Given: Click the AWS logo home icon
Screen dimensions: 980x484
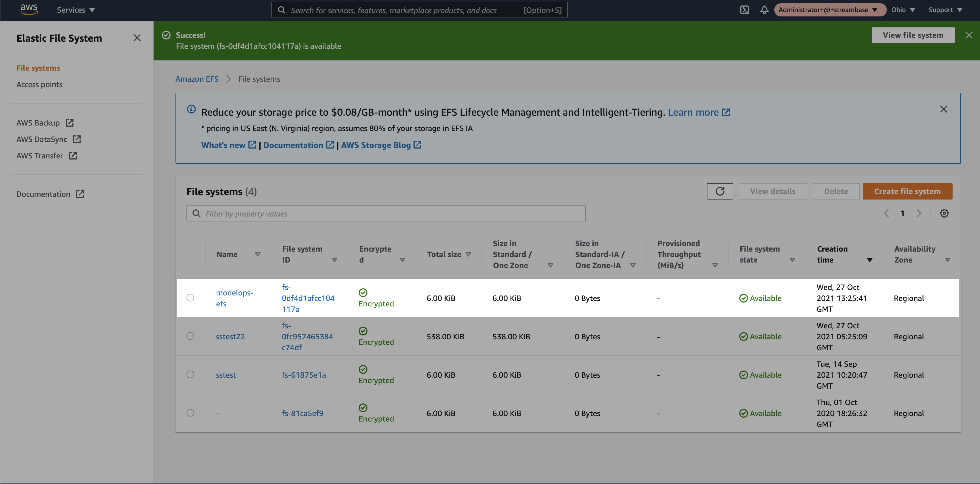Looking at the screenshot, I should (29, 10).
